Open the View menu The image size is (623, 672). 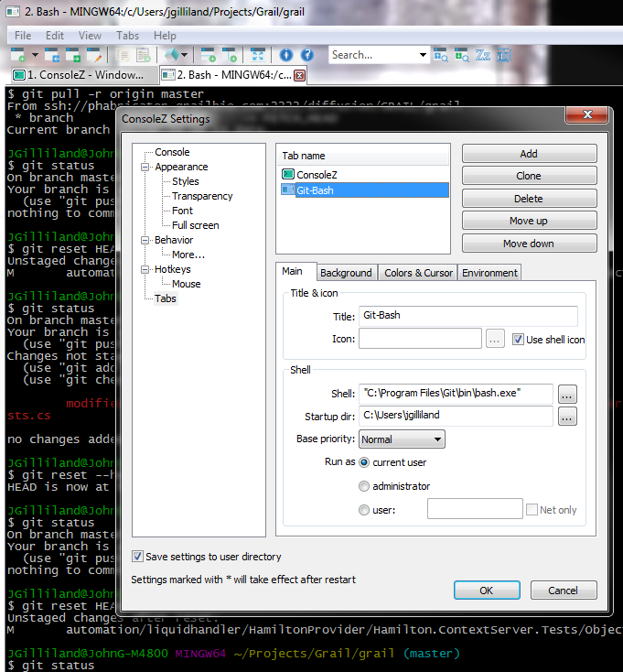pos(90,36)
